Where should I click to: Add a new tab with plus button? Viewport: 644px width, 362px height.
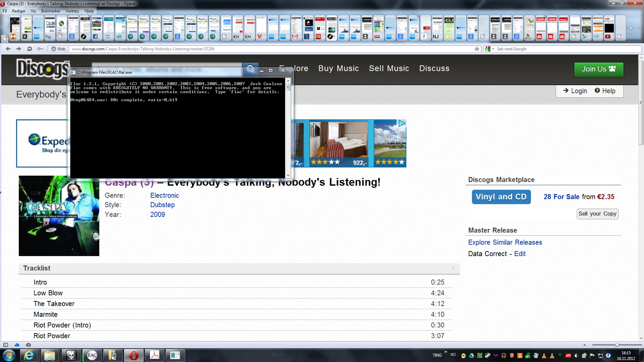(631, 28)
